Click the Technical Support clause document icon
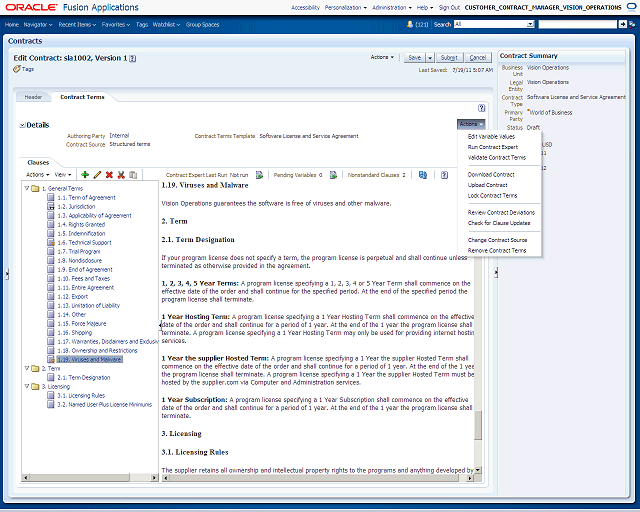Image resolution: width=640 pixels, height=512 pixels. click(x=51, y=242)
